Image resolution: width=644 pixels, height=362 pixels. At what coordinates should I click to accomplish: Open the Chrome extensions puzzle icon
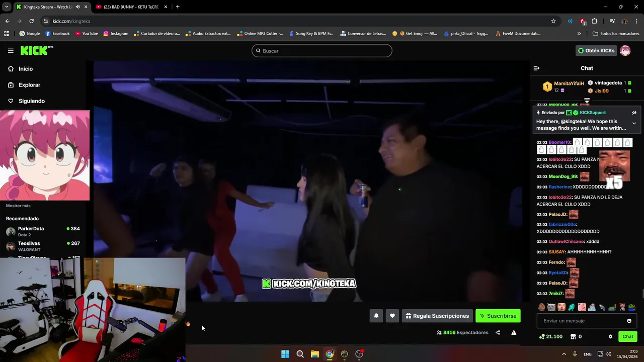pos(595,21)
